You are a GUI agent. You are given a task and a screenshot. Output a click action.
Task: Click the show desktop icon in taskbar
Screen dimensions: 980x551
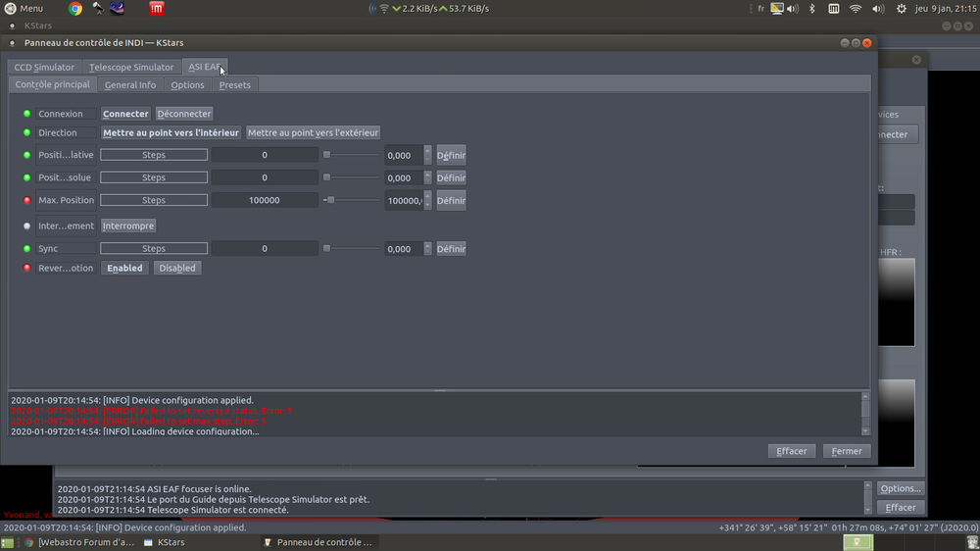[x=8, y=543]
